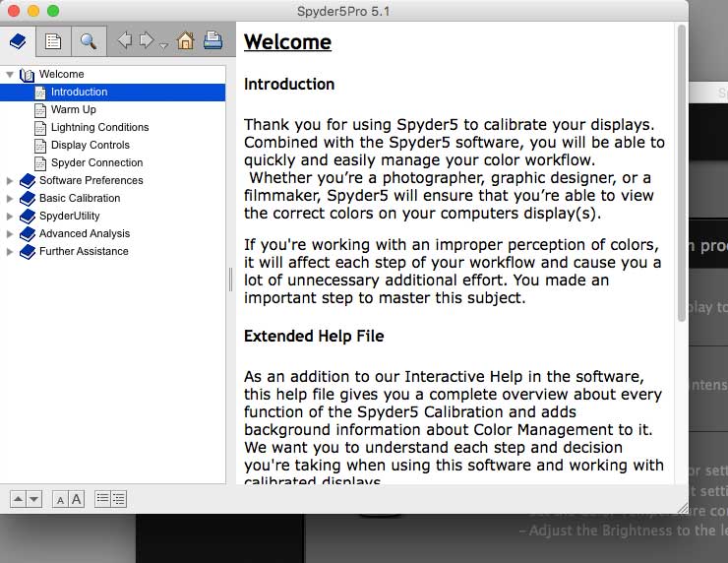Increase font size with large A
728x563 pixels.
click(x=77, y=499)
